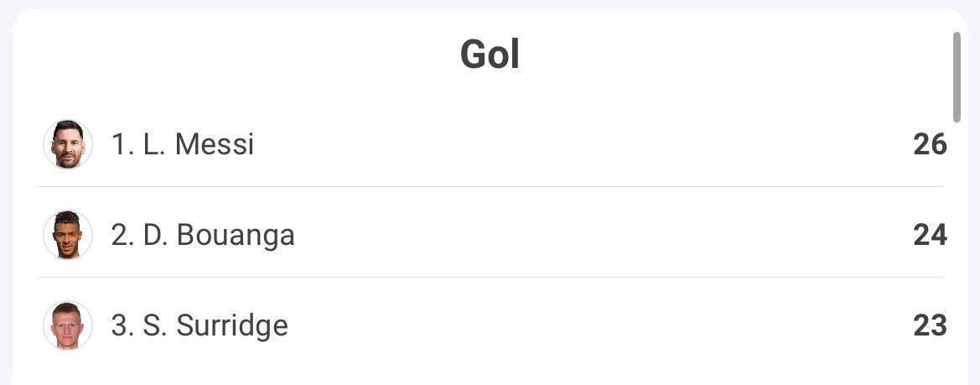The height and width of the screenshot is (385, 980).
Task: Click the divider line below Bouanga's row
Action: point(490,277)
